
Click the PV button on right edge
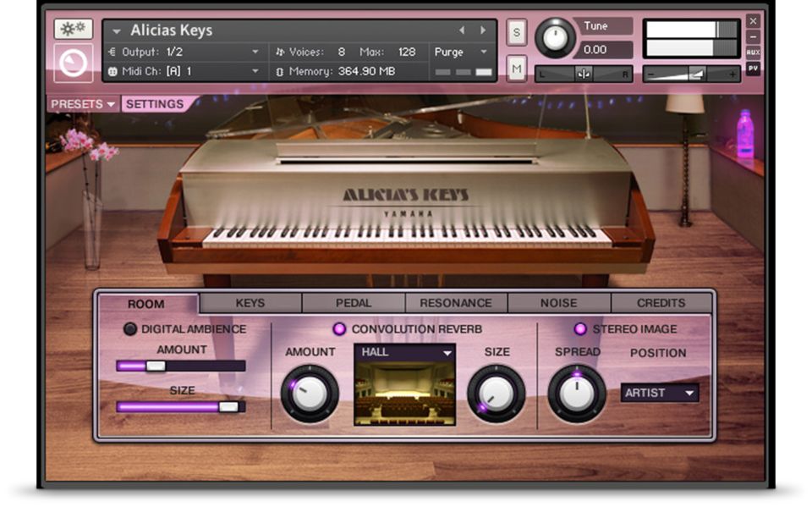[x=753, y=69]
